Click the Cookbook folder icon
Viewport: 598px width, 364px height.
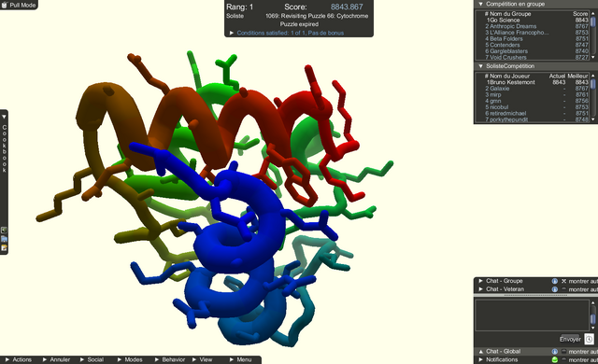4,239
